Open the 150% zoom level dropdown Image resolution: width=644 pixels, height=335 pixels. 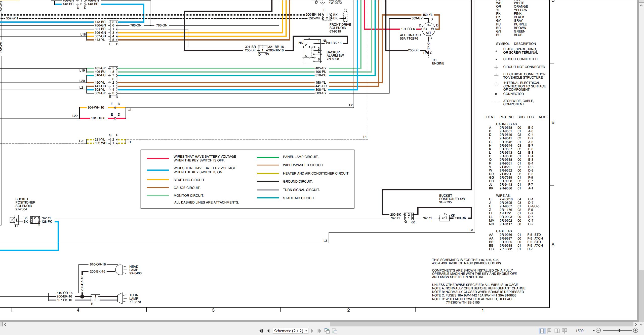tap(594, 330)
